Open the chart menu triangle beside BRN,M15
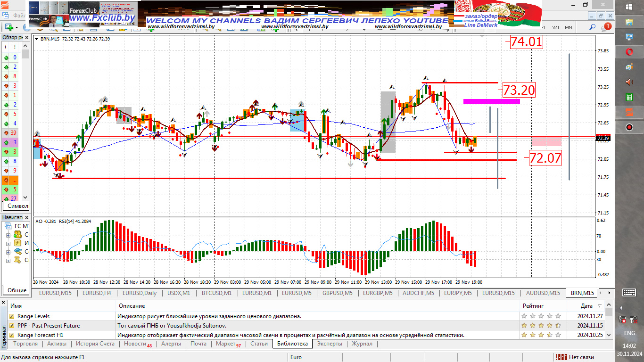 tap(37, 39)
